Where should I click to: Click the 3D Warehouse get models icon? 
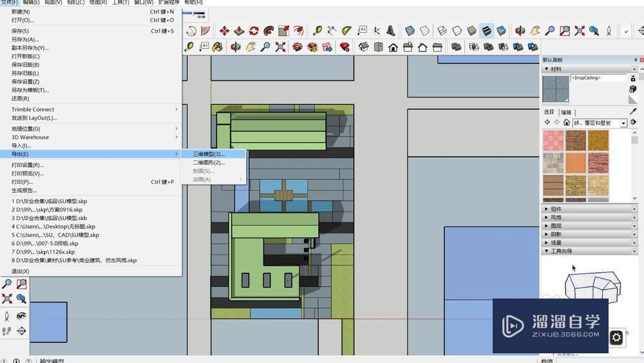click(x=298, y=47)
